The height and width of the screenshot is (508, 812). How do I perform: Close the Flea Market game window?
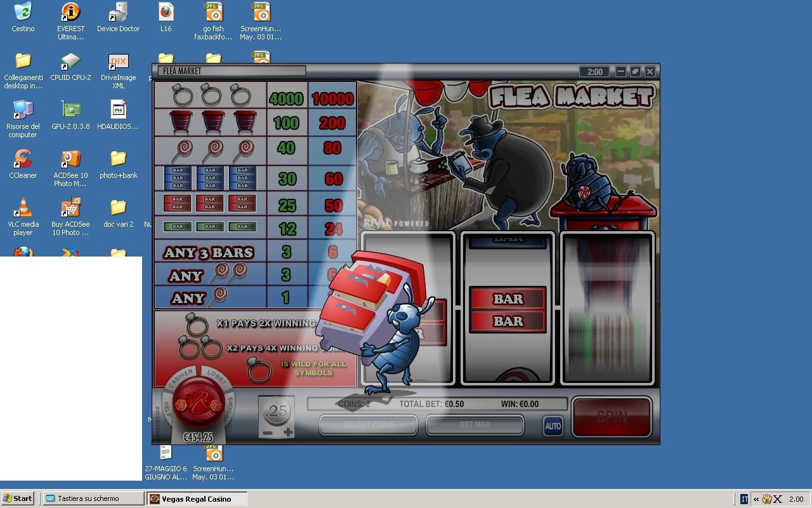tap(650, 72)
